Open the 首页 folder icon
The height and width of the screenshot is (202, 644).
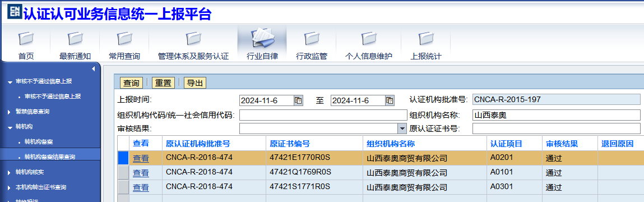click(25, 39)
